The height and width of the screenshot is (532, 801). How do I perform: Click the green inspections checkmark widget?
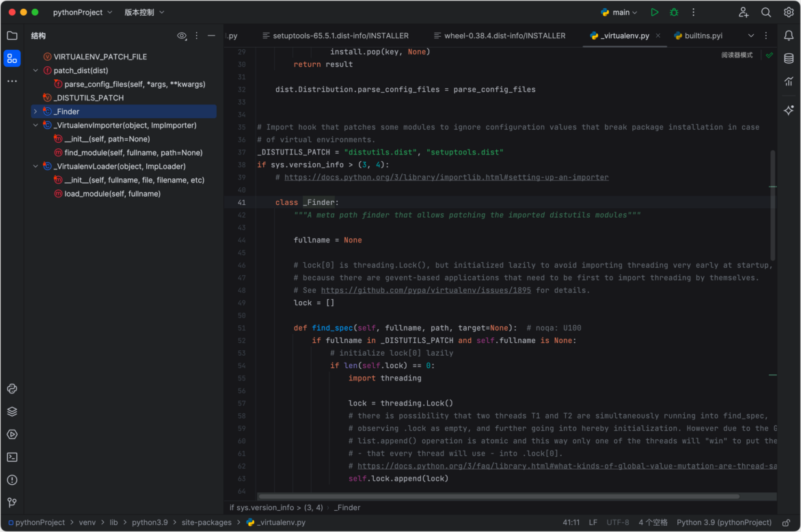(x=768, y=53)
